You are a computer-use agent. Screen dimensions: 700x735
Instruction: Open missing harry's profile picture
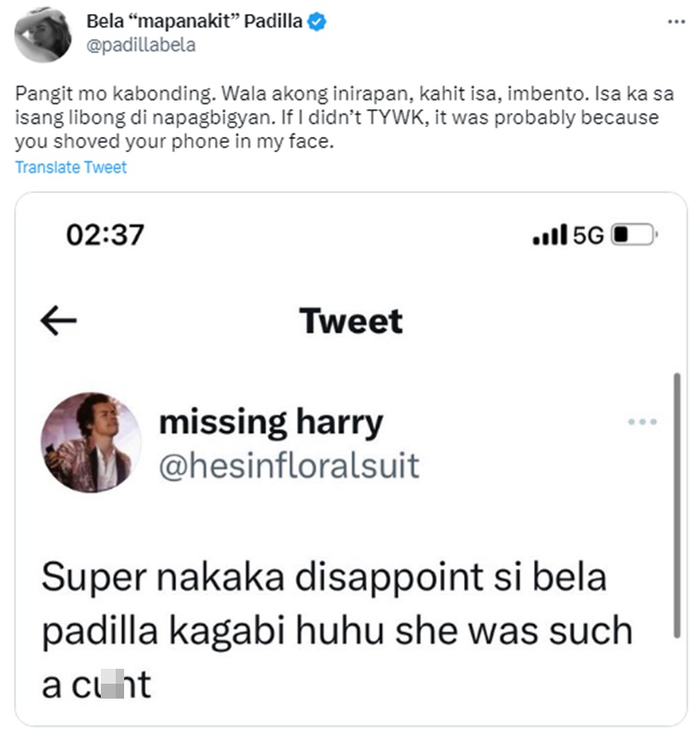pos(91,441)
